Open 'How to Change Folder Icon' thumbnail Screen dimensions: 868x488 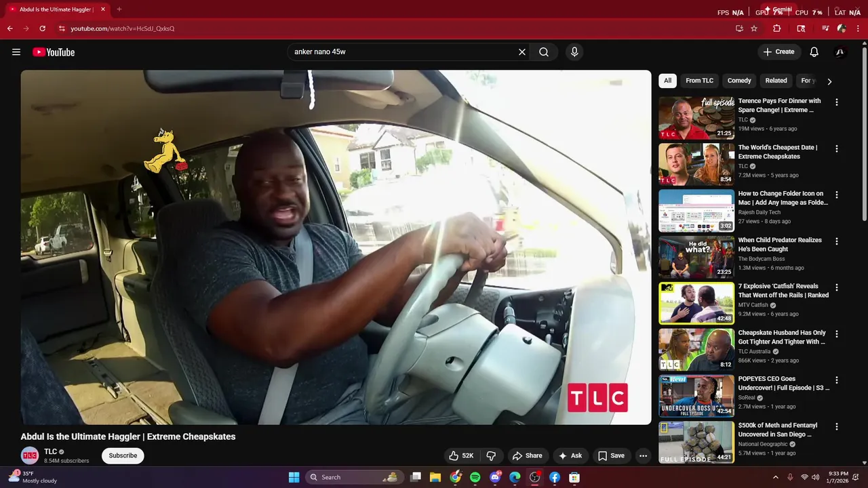pyautogui.click(x=696, y=211)
